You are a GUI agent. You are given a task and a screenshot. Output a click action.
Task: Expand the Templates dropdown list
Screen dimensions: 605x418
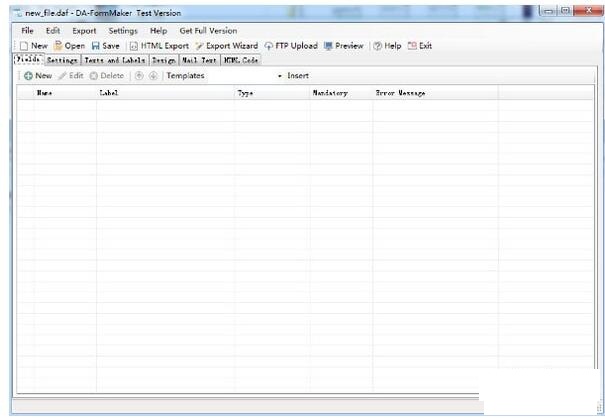coord(280,76)
